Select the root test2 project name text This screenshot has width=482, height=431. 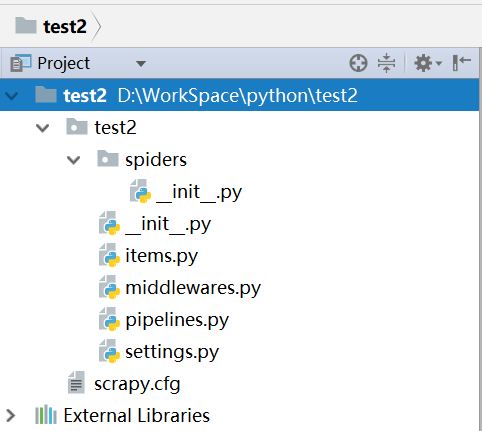(85, 96)
